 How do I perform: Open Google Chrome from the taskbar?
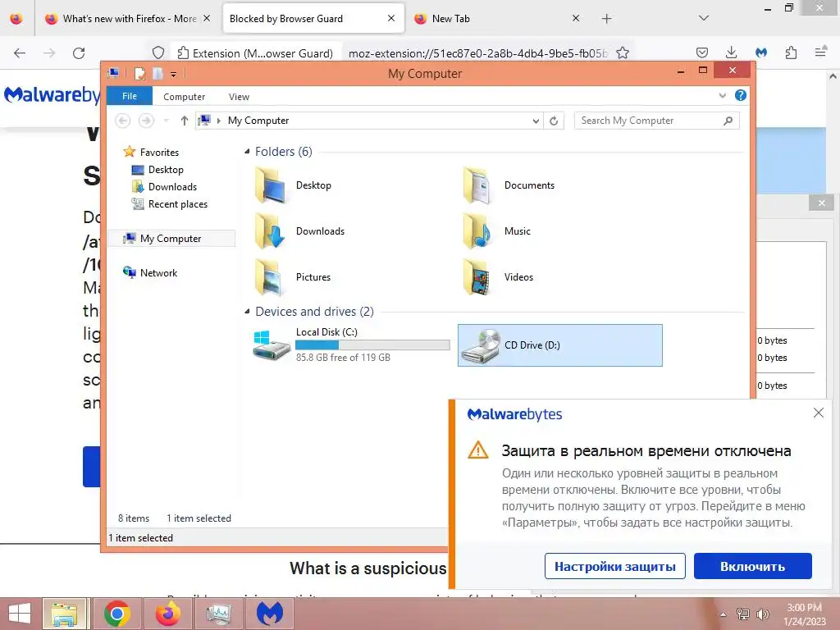116,614
